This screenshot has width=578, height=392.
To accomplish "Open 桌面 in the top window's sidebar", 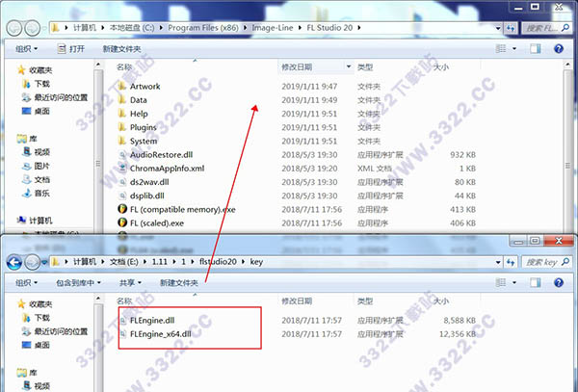I will 36,111.
